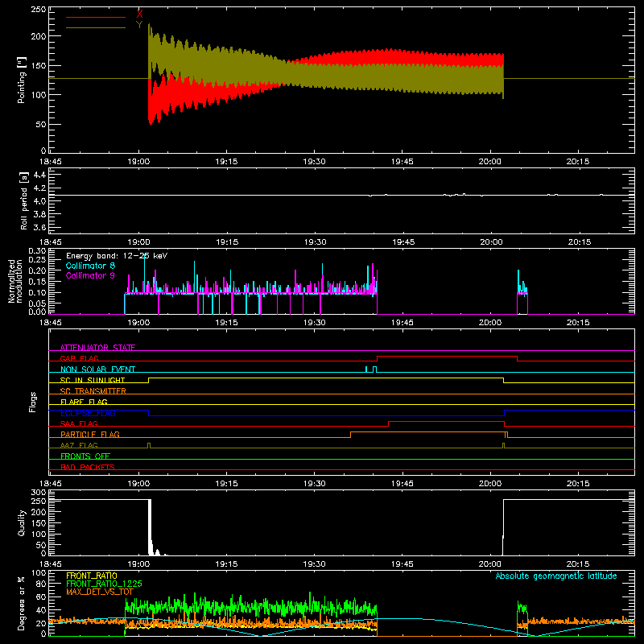
Task: Click the orange 'MAX_DET_VS_TOT' legend entry
Action: tap(99, 592)
